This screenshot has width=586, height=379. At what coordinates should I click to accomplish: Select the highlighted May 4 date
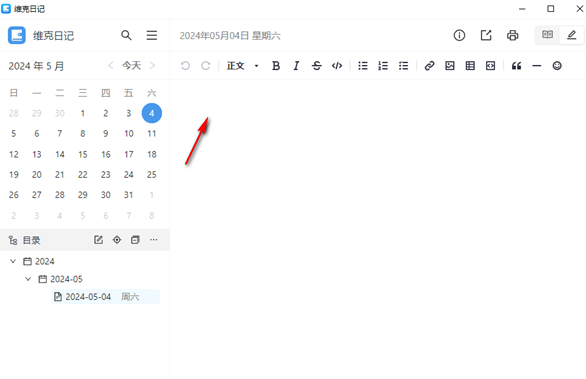tap(152, 113)
